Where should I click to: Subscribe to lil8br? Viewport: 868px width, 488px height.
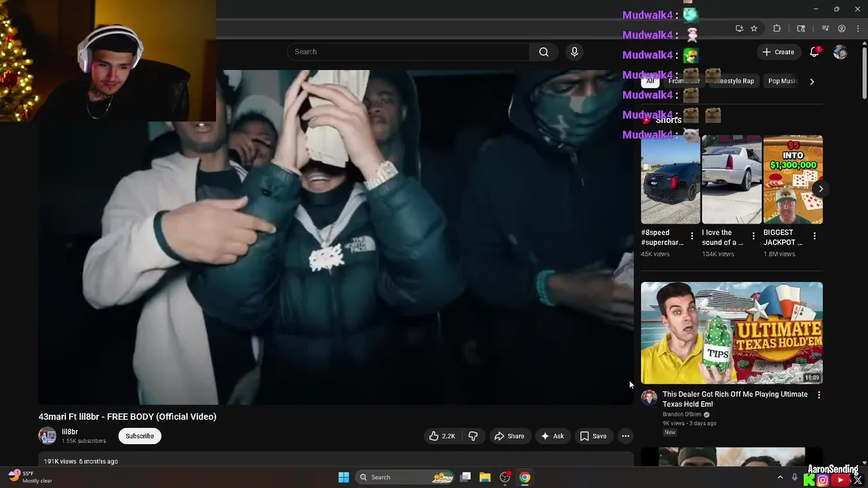point(140,436)
